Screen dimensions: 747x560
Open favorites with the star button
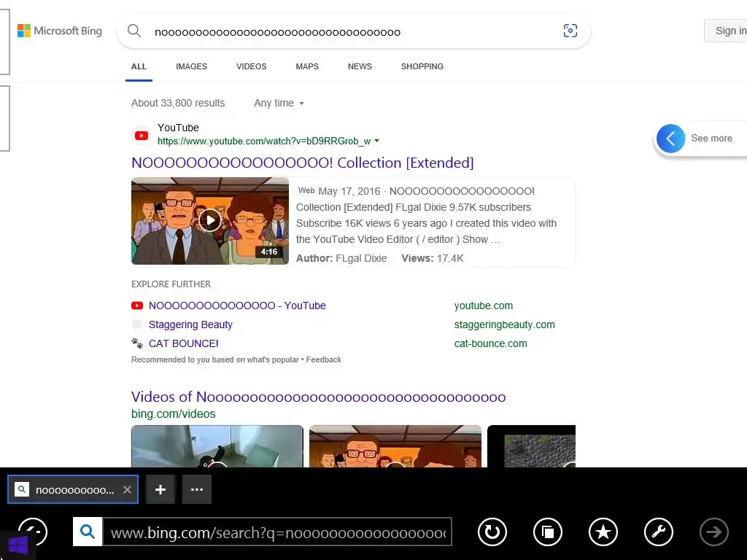pos(603,532)
